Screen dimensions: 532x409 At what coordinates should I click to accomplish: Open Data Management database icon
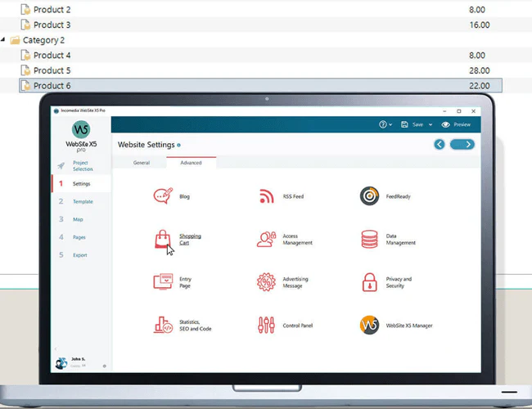click(x=369, y=239)
